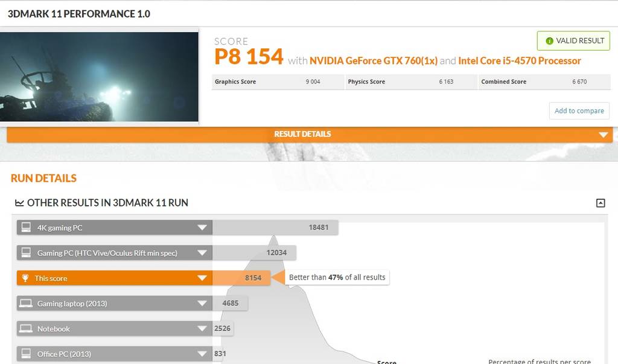
Task: Click the trophy icon in This score row
Action: click(25, 278)
